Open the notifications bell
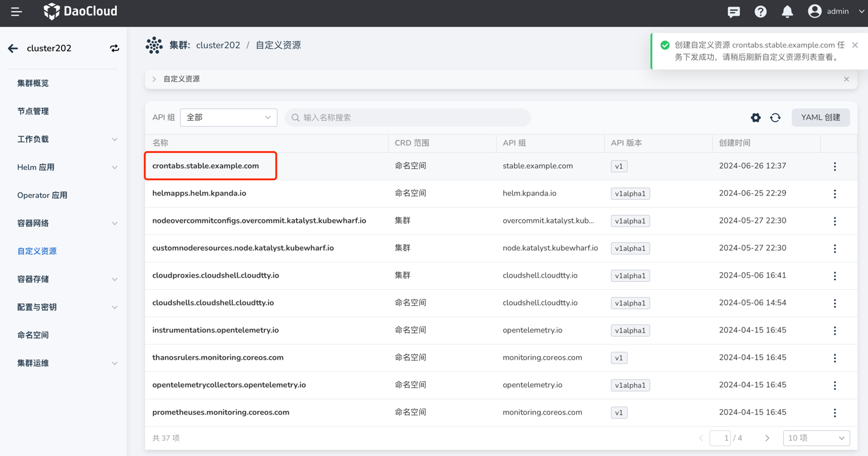The width and height of the screenshot is (868, 456). click(787, 12)
